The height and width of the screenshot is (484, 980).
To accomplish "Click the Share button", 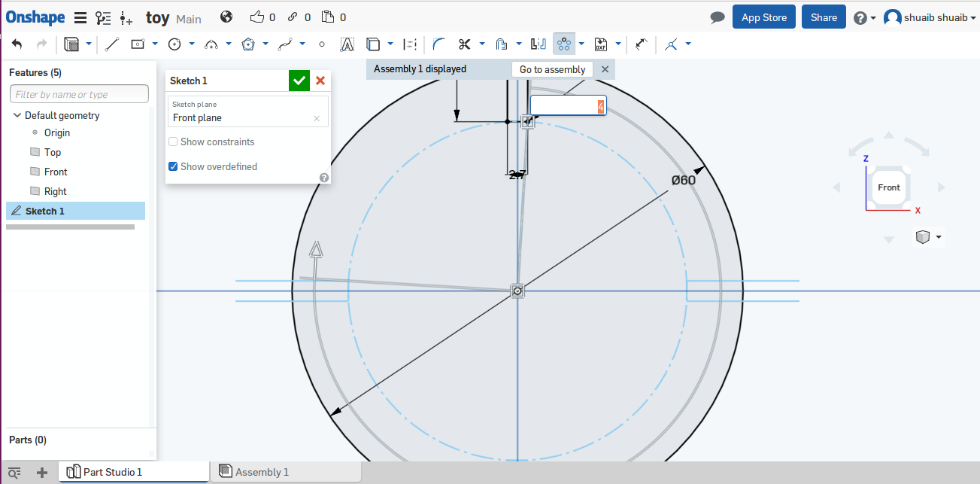I will (x=824, y=17).
